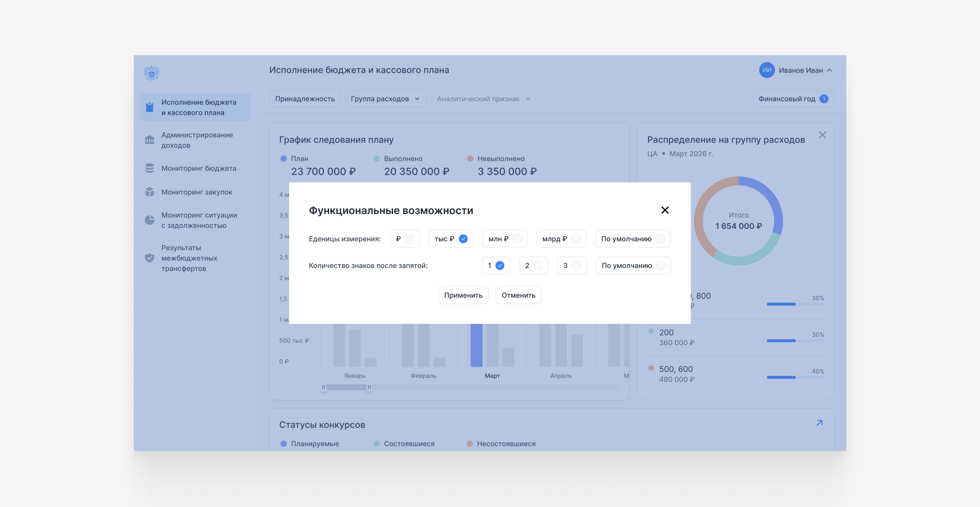The image size is (980, 507).
Task: Go to Мониторинг закупок sidebar item
Action: pos(197,192)
